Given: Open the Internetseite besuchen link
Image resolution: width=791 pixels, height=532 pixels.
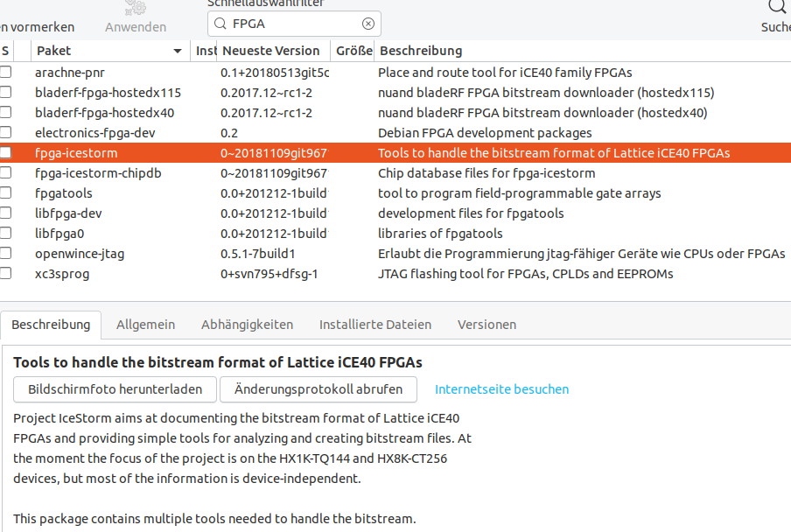Looking at the screenshot, I should pos(502,389).
